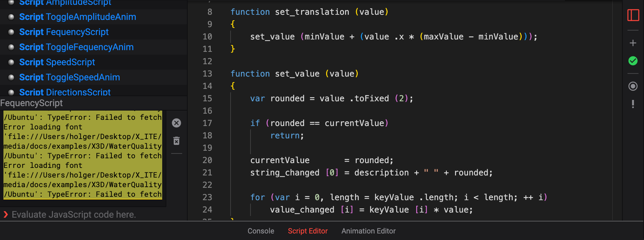Click the FequencyScript name field
This screenshot has height=240, width=644.
click(93, 103)
